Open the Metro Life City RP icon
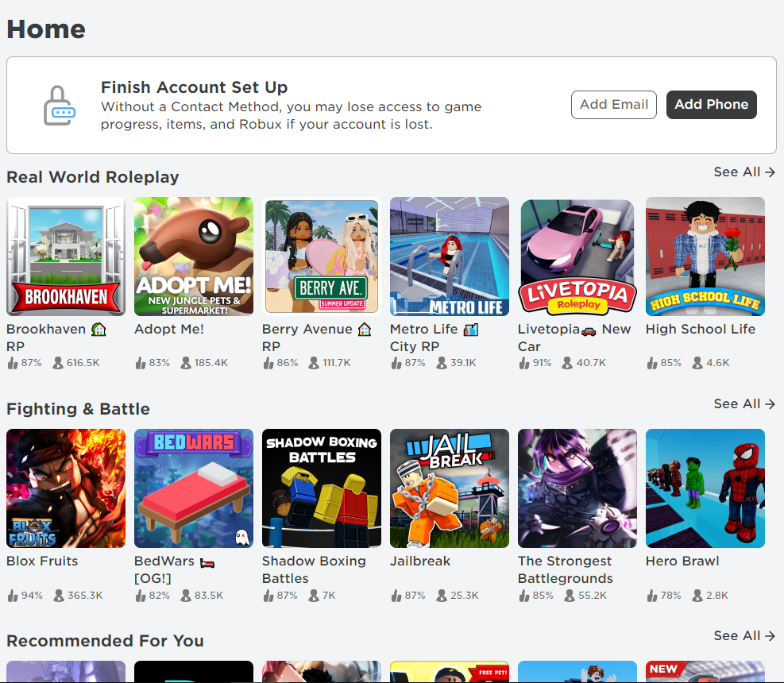Screen dimensions: 784x683 pyautogui.click(x=450, y=257)
